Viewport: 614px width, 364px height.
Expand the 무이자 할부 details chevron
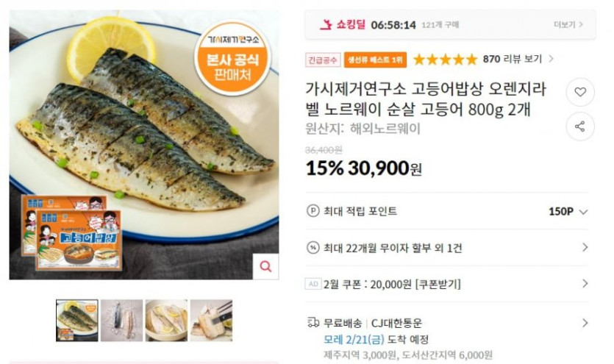[x=585, y=247]
